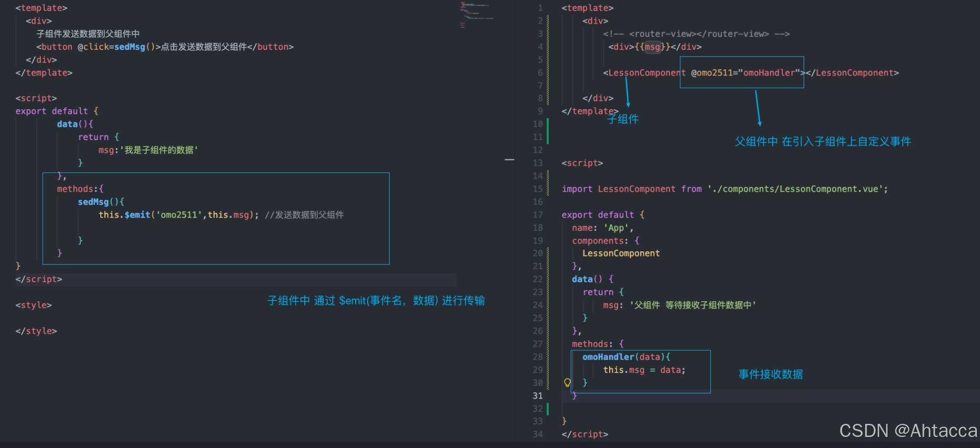Viewport: 980px width, 448px height.
Task: Click 'data() {' on line 22
Action: click(593, 279)
